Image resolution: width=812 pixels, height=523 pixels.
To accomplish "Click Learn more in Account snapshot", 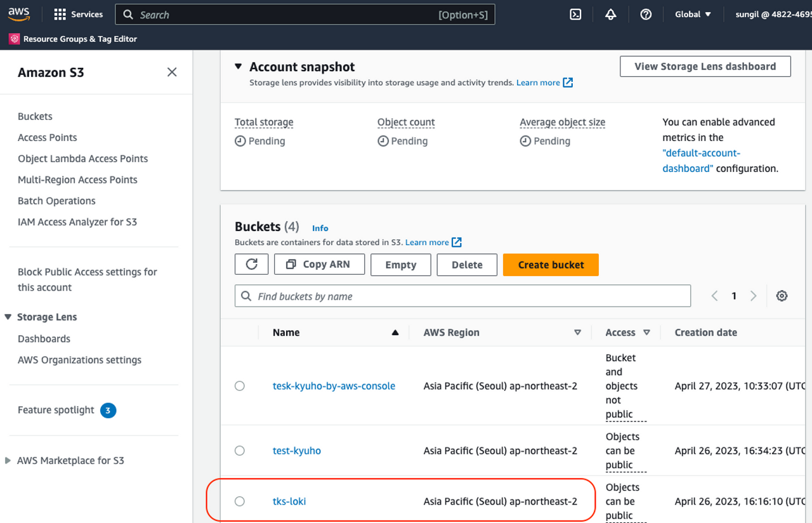I will click(x=538, y=83).
